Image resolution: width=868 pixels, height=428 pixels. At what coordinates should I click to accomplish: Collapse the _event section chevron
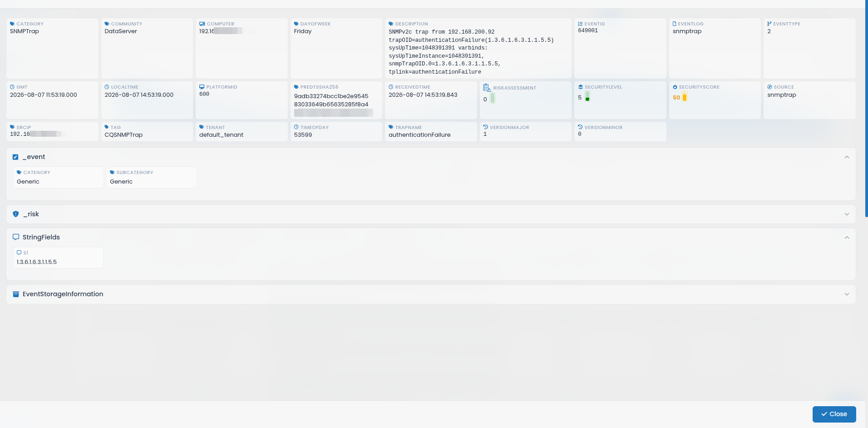coord(847,157)
